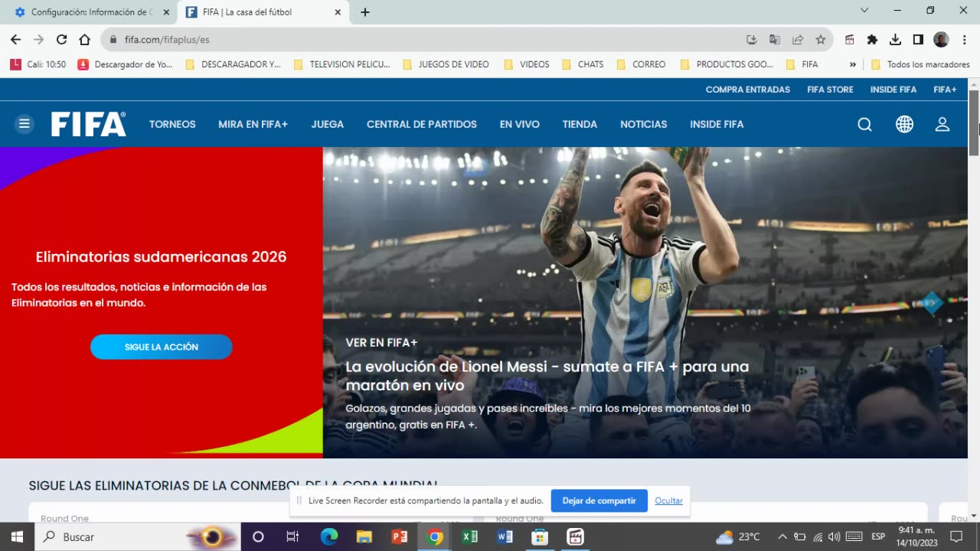Open Excel from the taskbar

[x=469, y=537]
